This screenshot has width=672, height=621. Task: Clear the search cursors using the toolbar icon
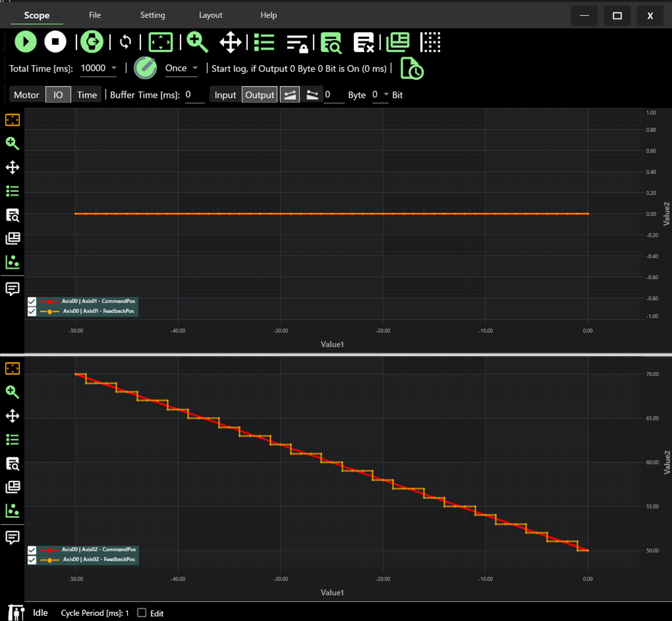(x=364, y=42)
